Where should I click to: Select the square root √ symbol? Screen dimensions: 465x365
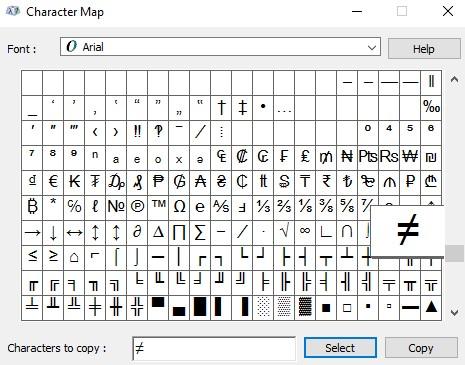tap(284, 233)
